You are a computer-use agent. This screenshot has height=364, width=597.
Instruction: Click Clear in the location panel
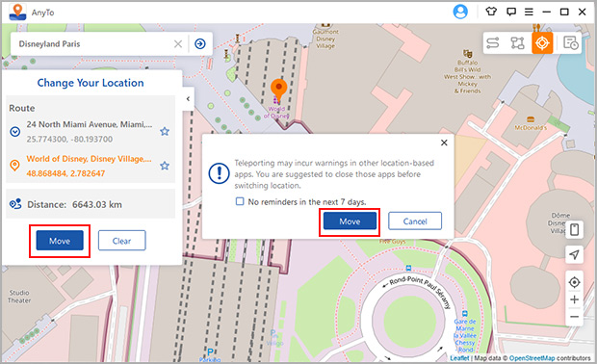tap(122, 241)
